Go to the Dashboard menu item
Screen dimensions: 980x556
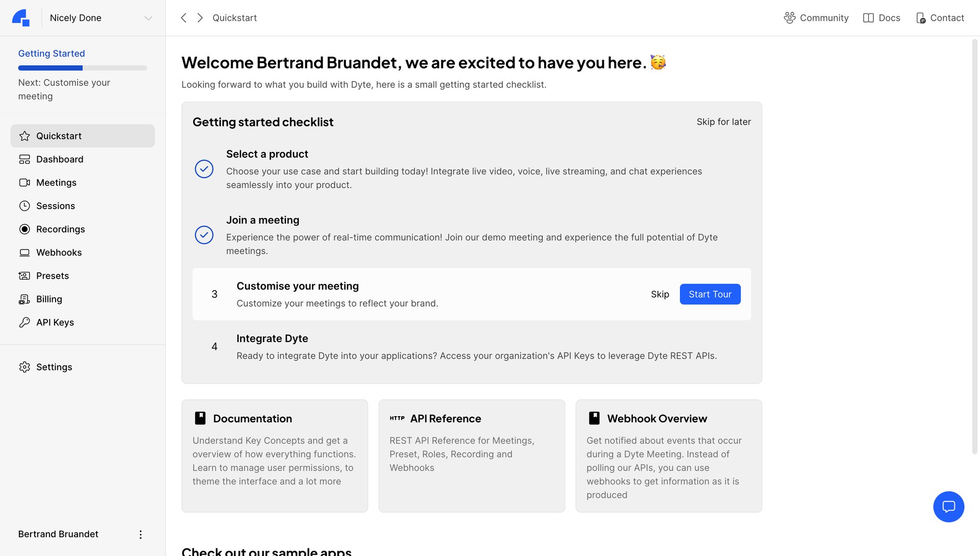[60, 159]
